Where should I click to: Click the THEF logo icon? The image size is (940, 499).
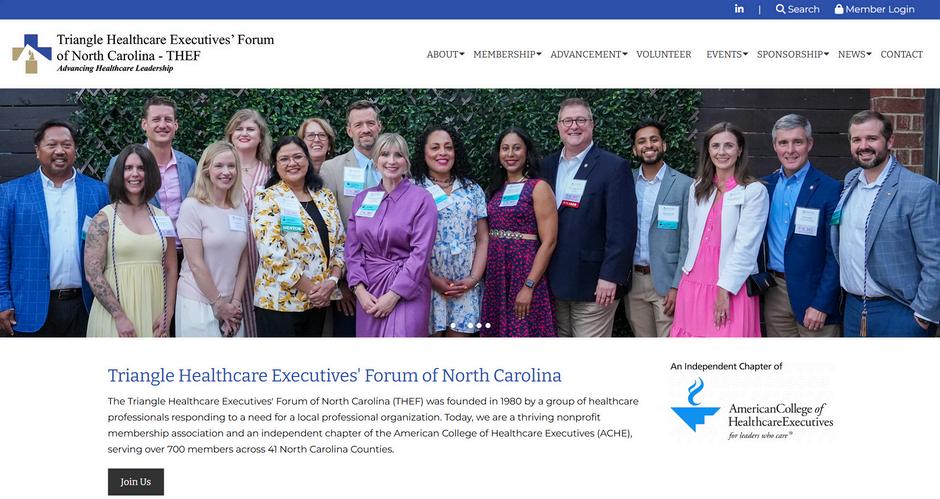click(32, 54)
